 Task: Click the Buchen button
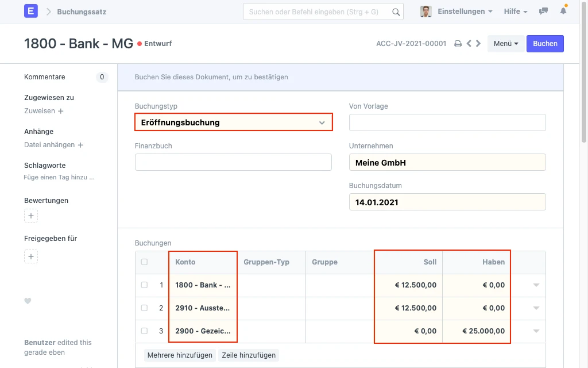tap(545, 44)
